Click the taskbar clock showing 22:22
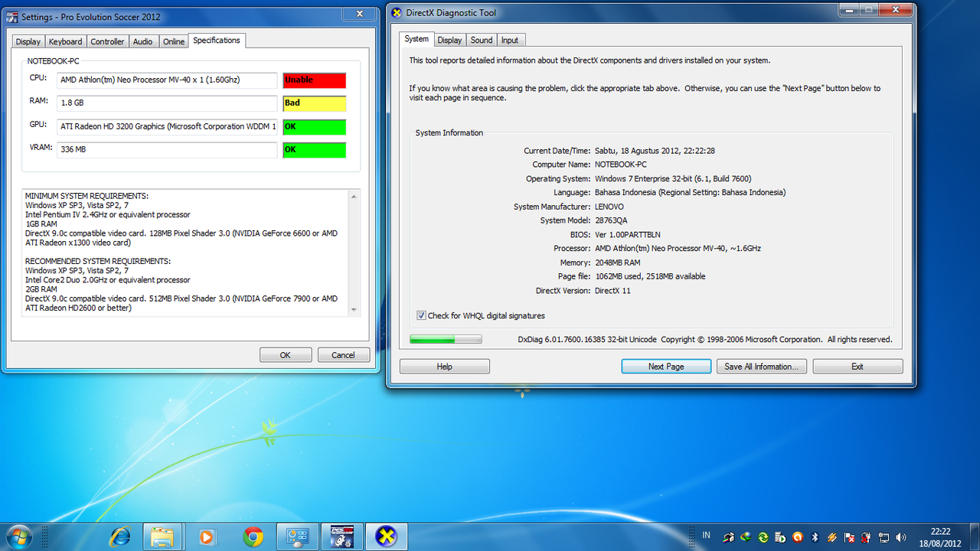Viewport: 980px width, 551px height. pyautogui.click(x=941, y=537)
